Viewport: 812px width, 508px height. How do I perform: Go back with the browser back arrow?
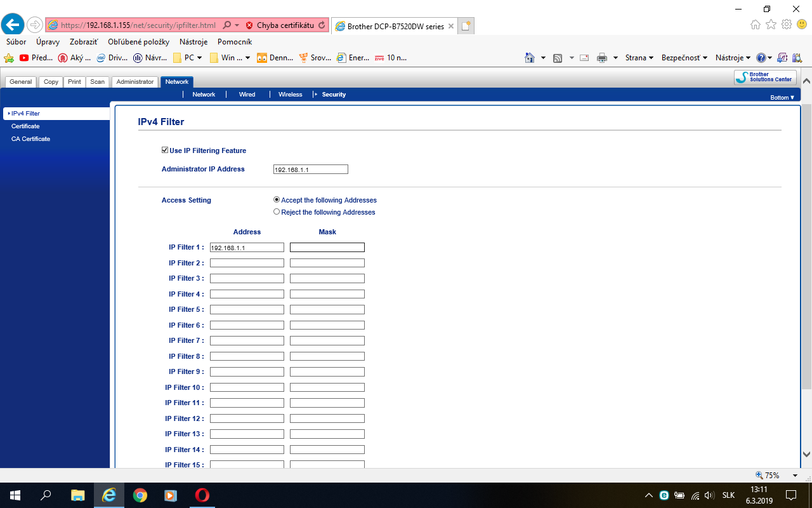click(x=13, y=25)
